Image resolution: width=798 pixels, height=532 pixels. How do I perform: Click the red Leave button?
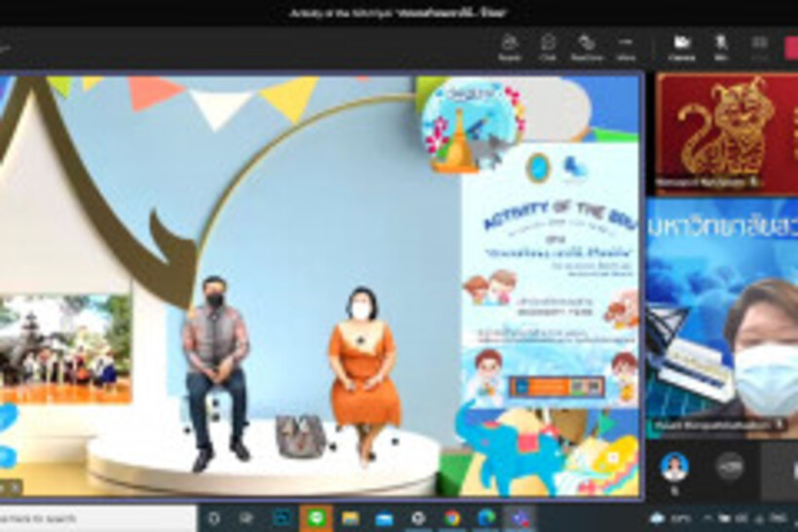point(790,47)
